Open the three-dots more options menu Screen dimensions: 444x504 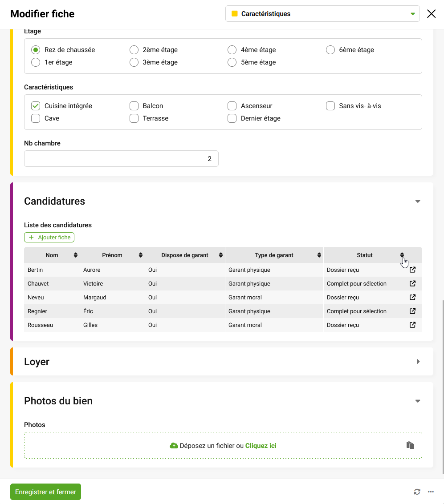pyautogui.click(x=431, y=492)
